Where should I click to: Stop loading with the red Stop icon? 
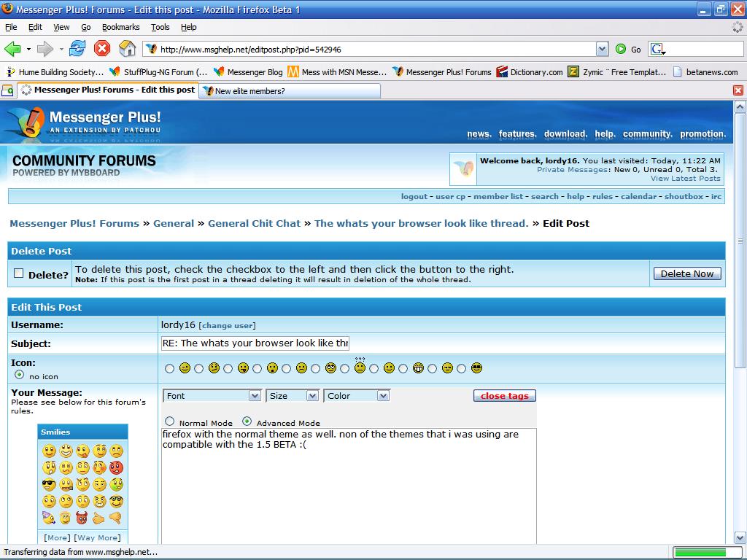(x=102, y=49)
